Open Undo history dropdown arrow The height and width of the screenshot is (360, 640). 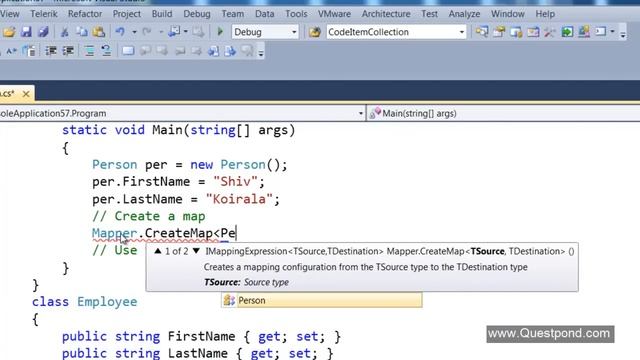(134, 32)
